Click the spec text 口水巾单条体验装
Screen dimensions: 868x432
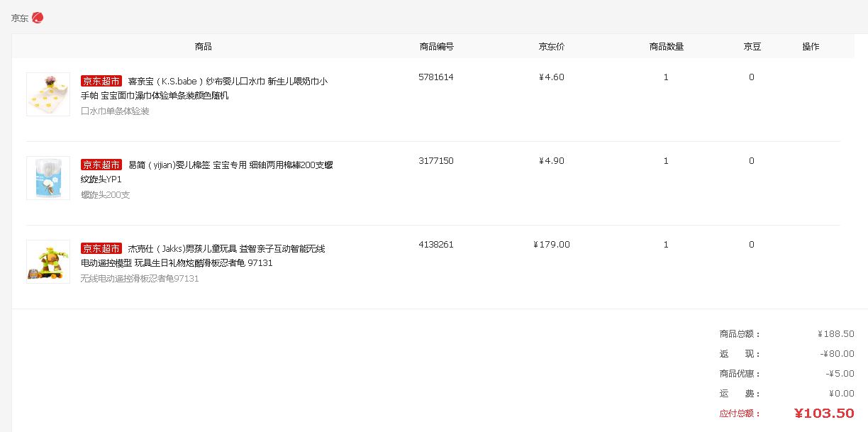(115, 111)
